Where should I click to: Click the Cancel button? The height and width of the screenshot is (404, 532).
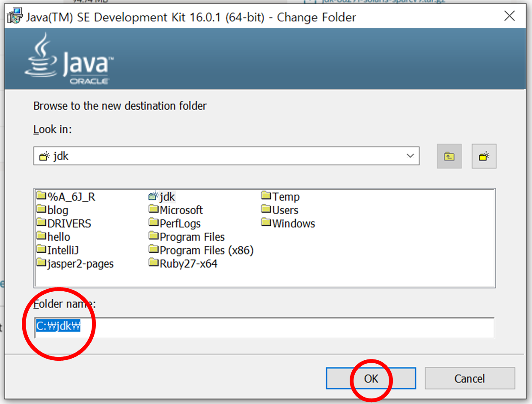click(x=470, y=379)
